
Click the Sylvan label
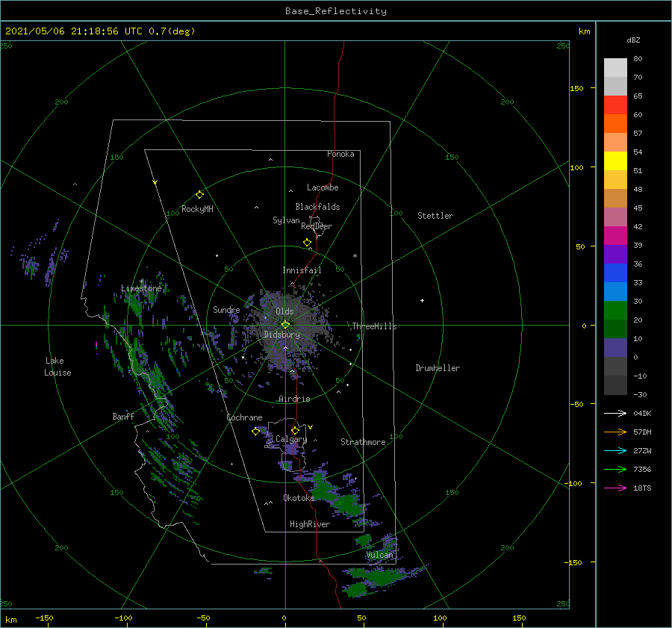286,220
